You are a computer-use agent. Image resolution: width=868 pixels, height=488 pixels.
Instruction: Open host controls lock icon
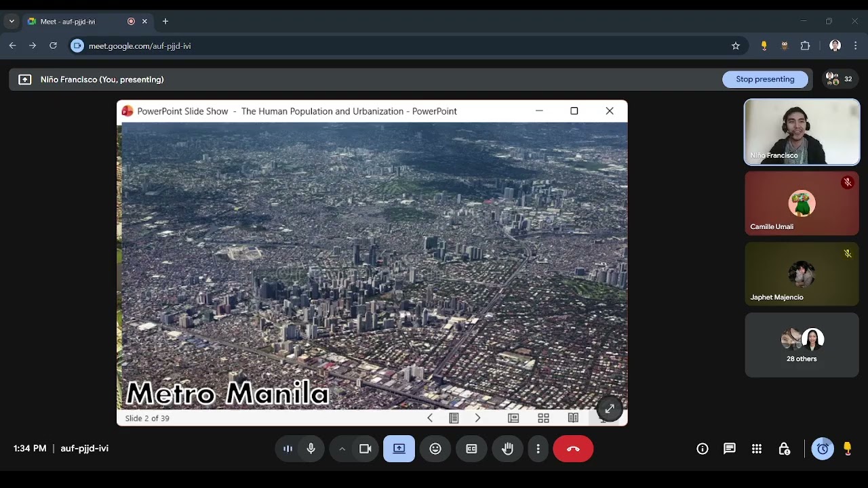[785, 449]
